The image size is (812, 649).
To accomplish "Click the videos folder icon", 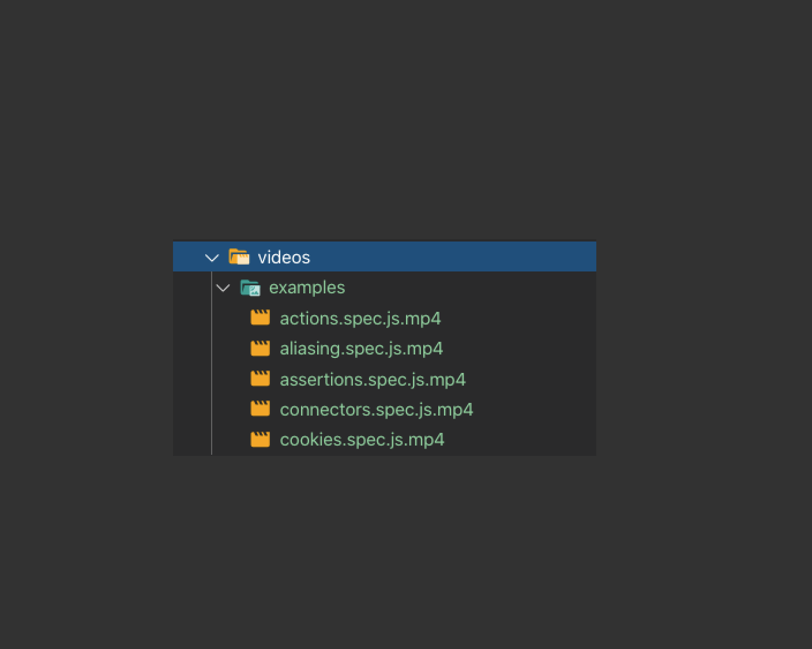I will [x=239, y=257].
